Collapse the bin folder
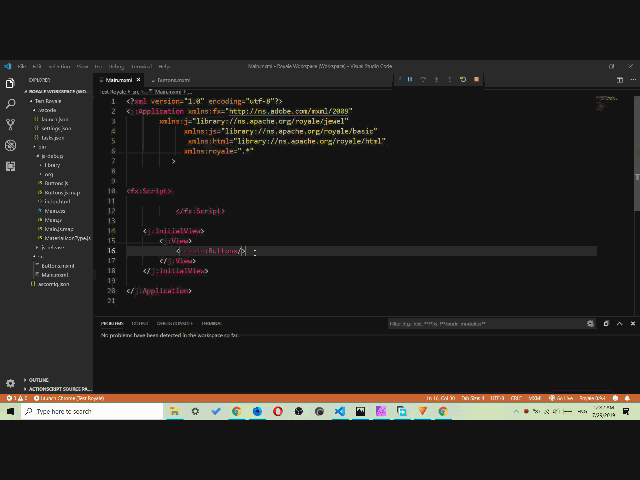Screen dimensions: 640x480 tap(42, 147)
